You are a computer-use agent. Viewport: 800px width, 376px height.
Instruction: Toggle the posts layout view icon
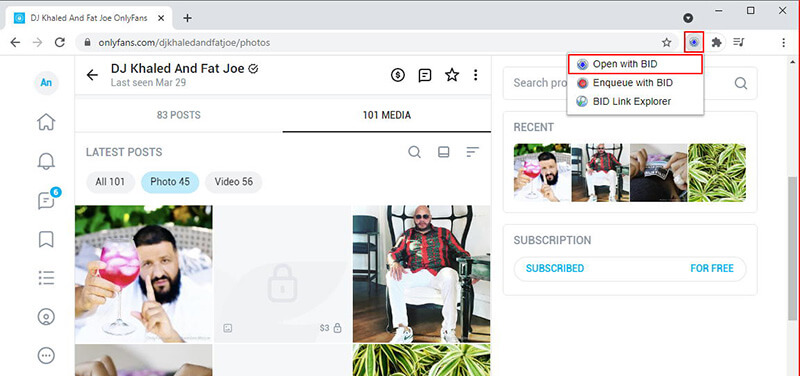click(444, 152)
